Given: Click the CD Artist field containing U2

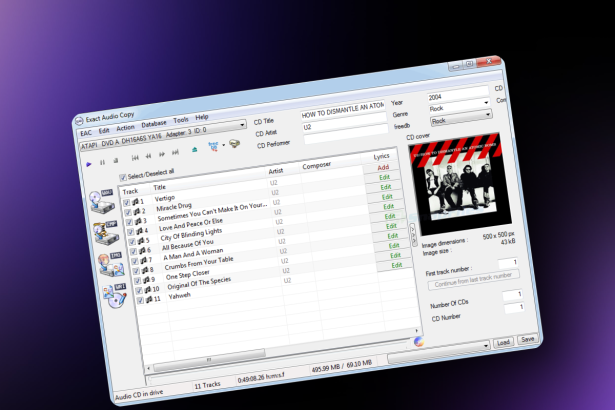Looking at the screenshot, I should 345,122.
